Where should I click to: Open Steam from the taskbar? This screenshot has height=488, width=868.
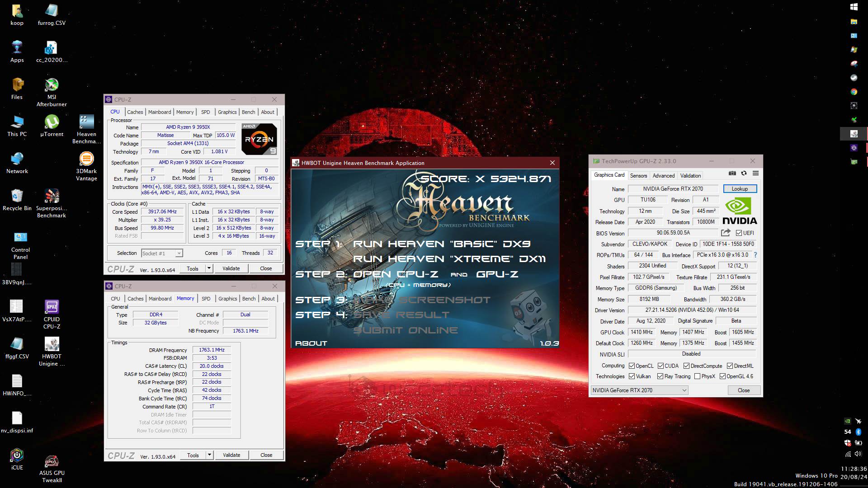point(854,78)
